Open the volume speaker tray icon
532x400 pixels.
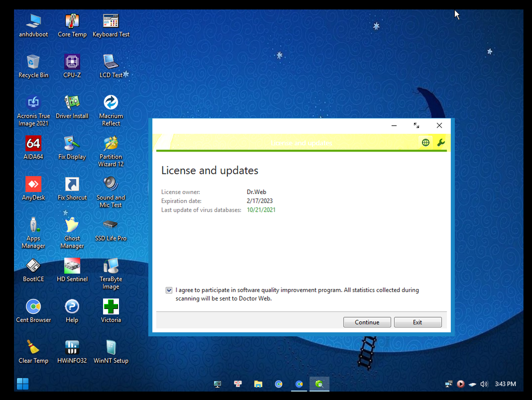[484, 383]
